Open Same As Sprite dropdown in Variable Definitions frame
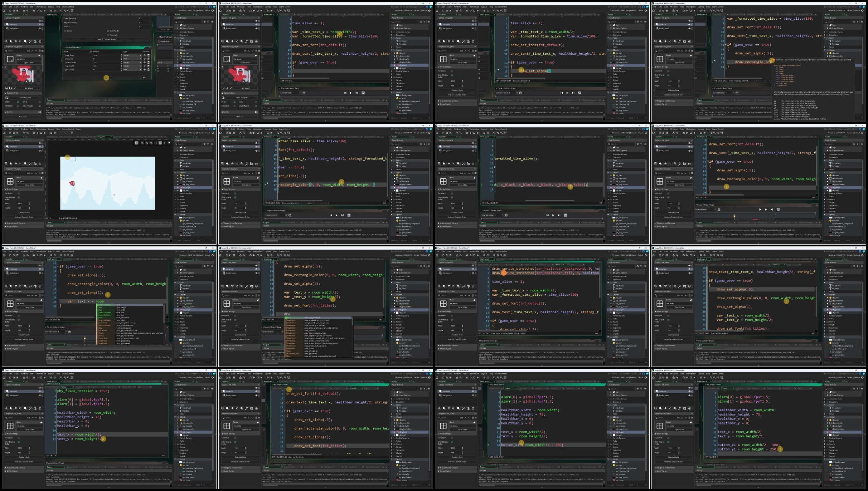Screen dimensions: 868x491 (x=25, y=98)
